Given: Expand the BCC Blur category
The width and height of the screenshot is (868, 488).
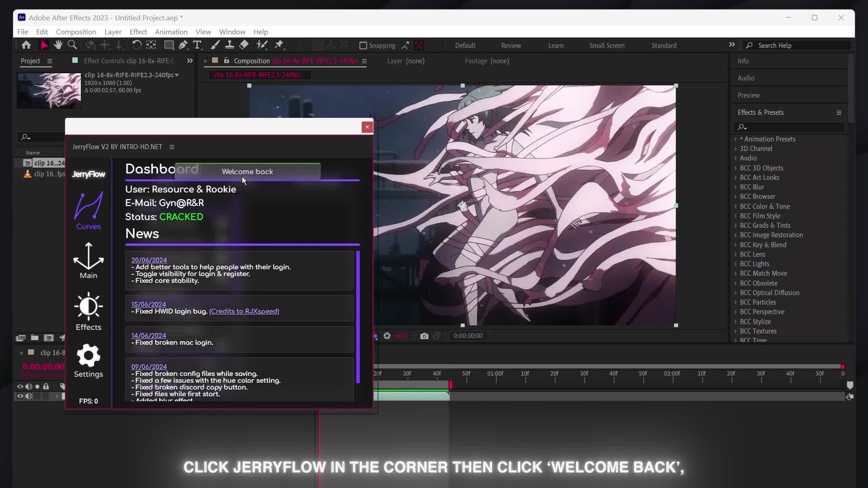Looking at the screenshot, I should [x=736, y=187].
